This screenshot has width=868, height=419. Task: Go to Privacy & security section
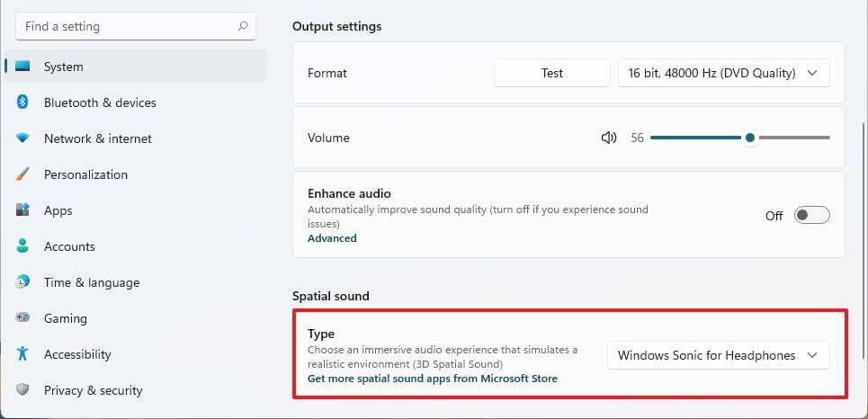(93, 390)
